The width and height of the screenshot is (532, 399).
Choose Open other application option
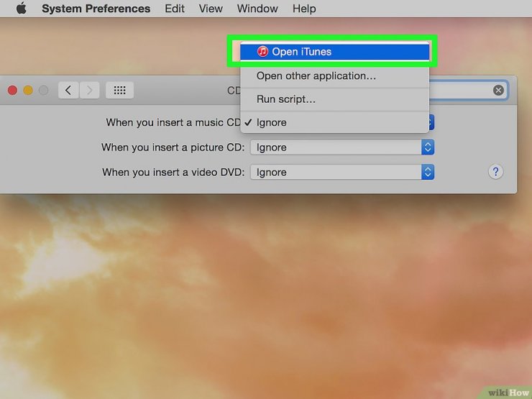[334, 76]
